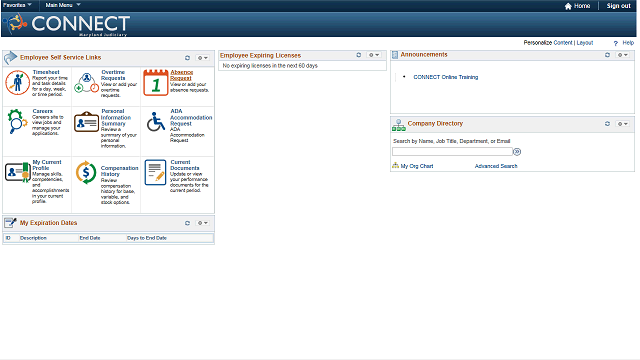Click the directory search go button
640x360 pixels.
517,152
